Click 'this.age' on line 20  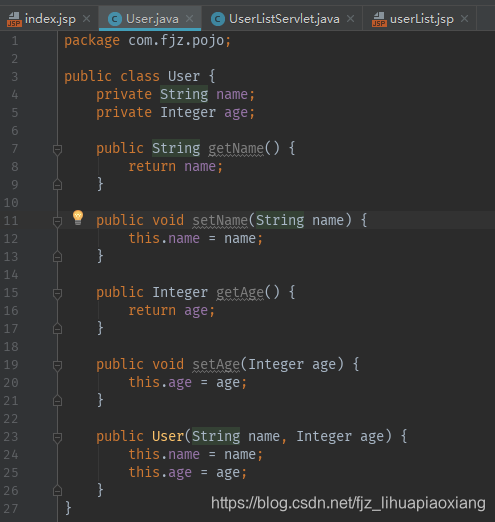(160, 383)
